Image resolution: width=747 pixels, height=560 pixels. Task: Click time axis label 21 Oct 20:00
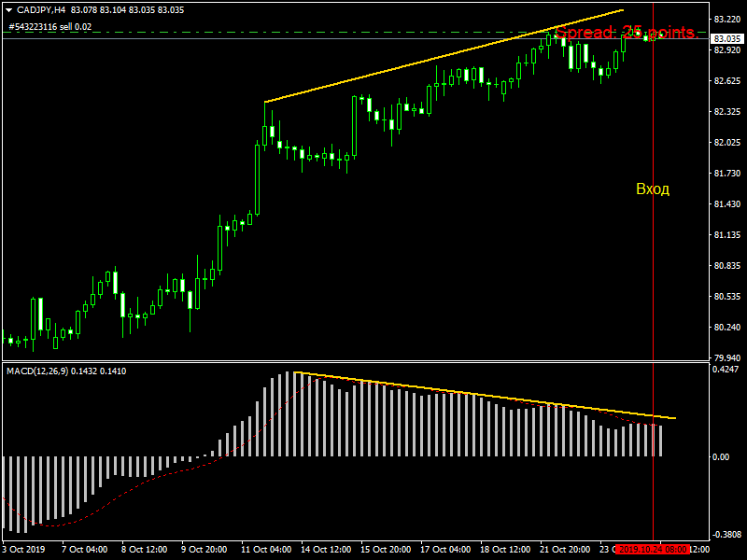click(565, 550)
